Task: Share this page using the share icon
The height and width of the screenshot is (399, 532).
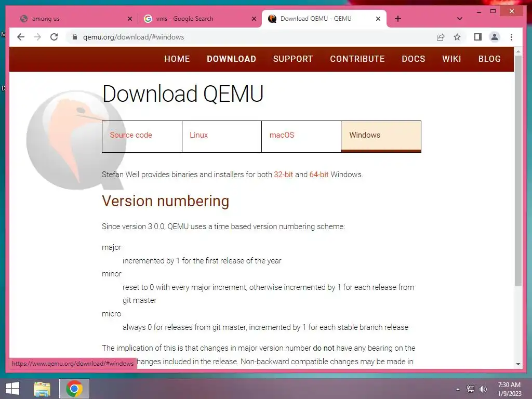Action: coord(441,37)
